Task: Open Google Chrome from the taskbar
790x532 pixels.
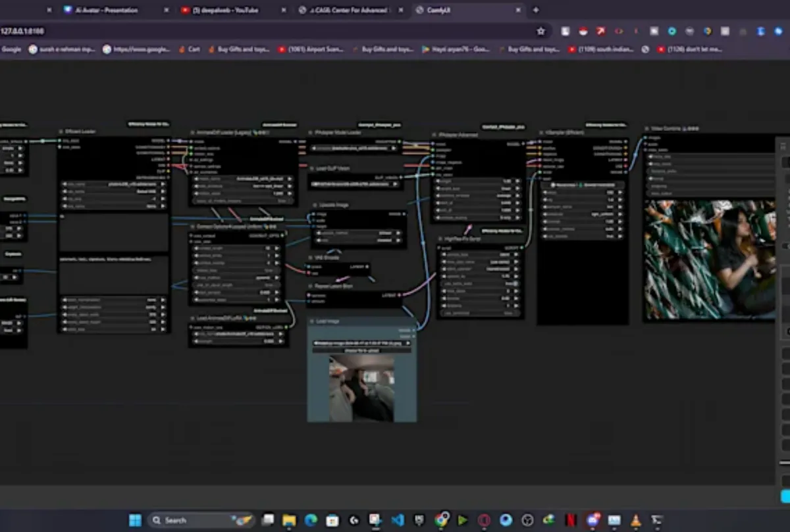Action: point(441,520)
